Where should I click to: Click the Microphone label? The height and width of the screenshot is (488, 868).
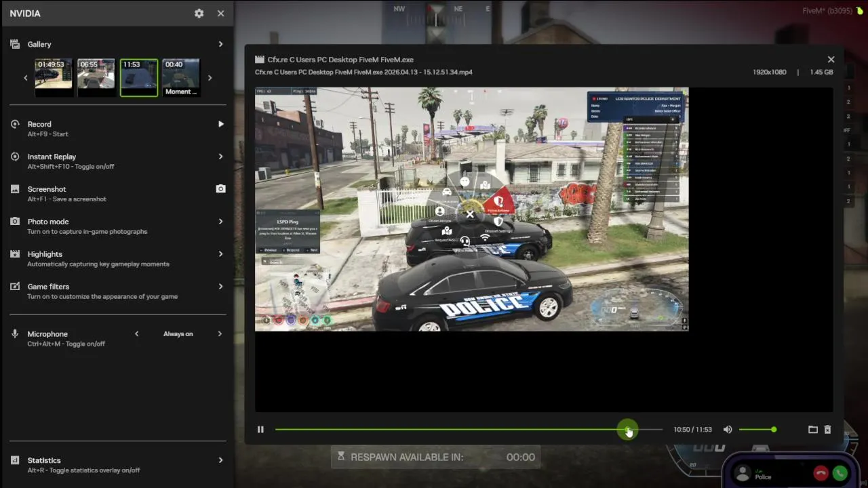point(47,334)
